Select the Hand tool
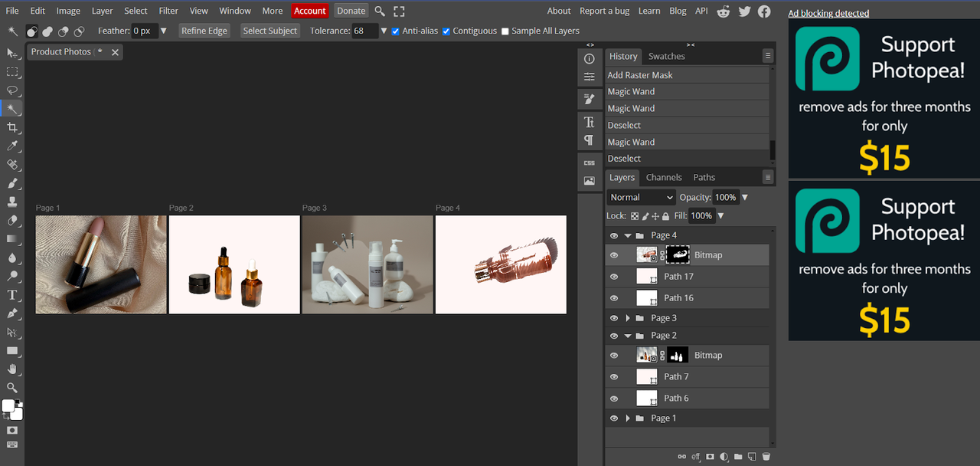Image resolution: width=980 pixels, height=466 pixels. [12, 369]
